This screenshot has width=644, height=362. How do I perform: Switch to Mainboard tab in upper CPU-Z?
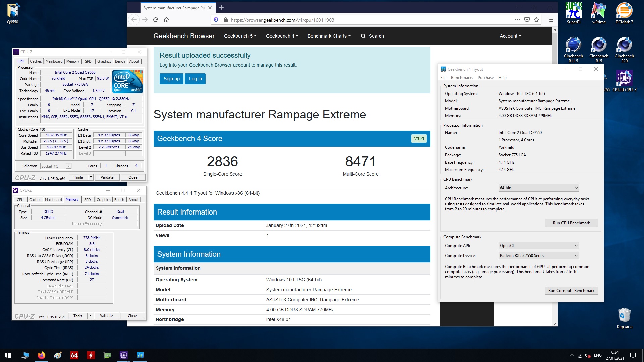(x=54, y=61)
